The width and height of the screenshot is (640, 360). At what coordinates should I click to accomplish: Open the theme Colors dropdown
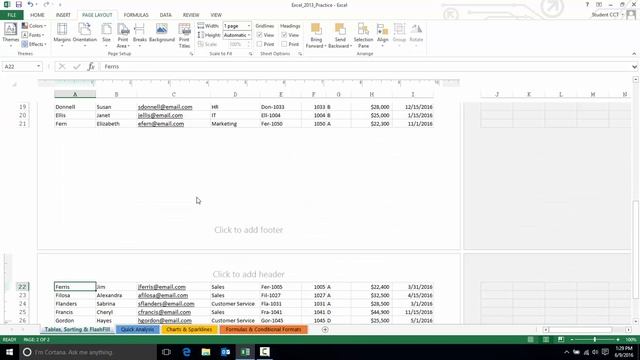pyautogui.click(x=34, y=26)
